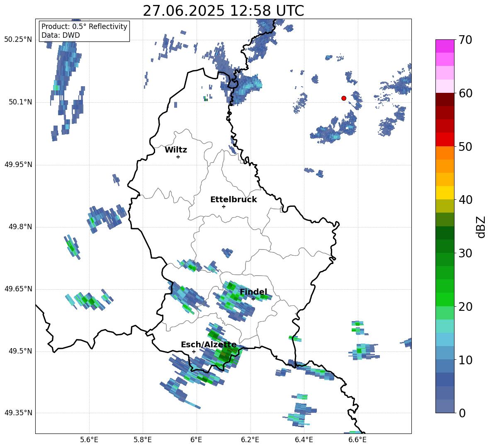
Task: Click the Findel city label
Action: 253,292
